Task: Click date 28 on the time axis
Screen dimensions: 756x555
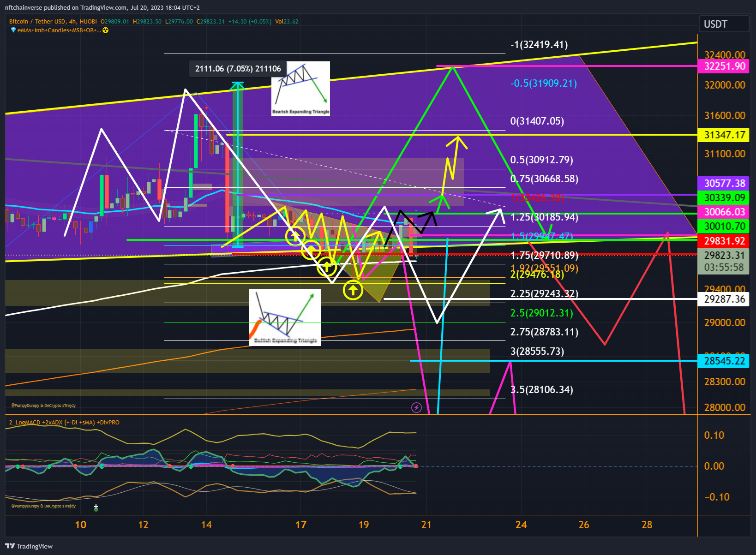Action: pos(647,525)
